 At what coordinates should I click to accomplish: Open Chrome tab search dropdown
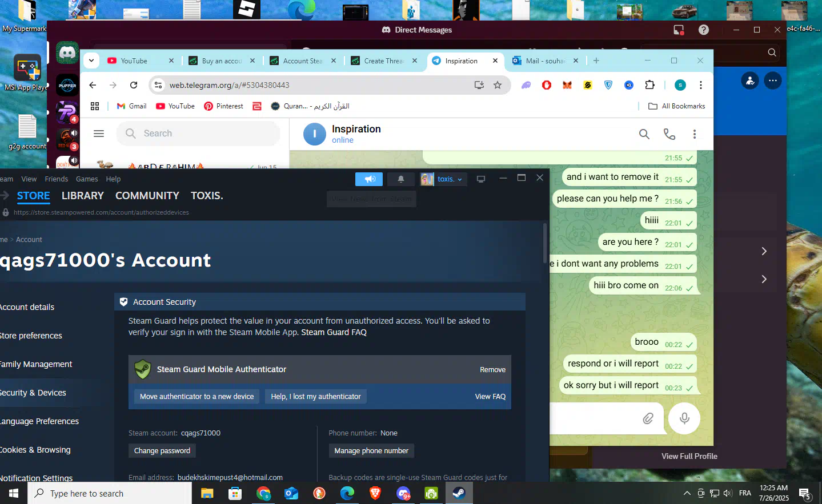coord(91,61)
